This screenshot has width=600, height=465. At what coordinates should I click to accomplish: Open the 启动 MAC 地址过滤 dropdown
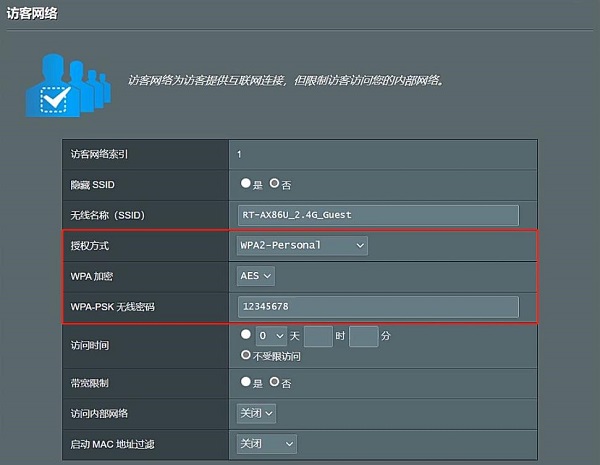[266, 443]
